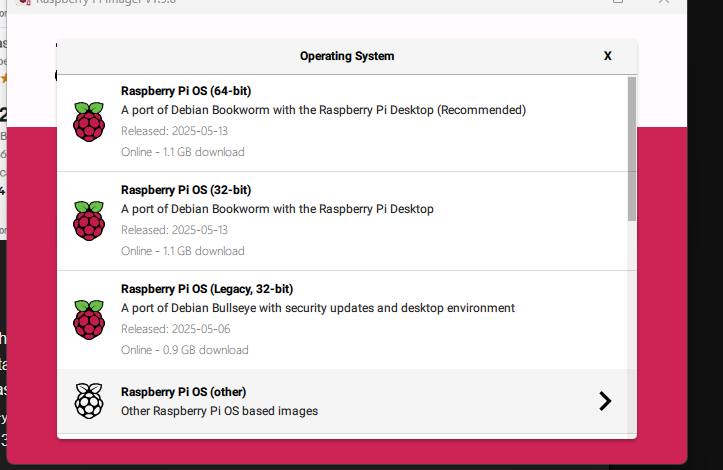Click the raspberry icon beside Raspberry Pi OS (32-bit)
The height and width of the screenshot is (470, 723).
(89, 220)
